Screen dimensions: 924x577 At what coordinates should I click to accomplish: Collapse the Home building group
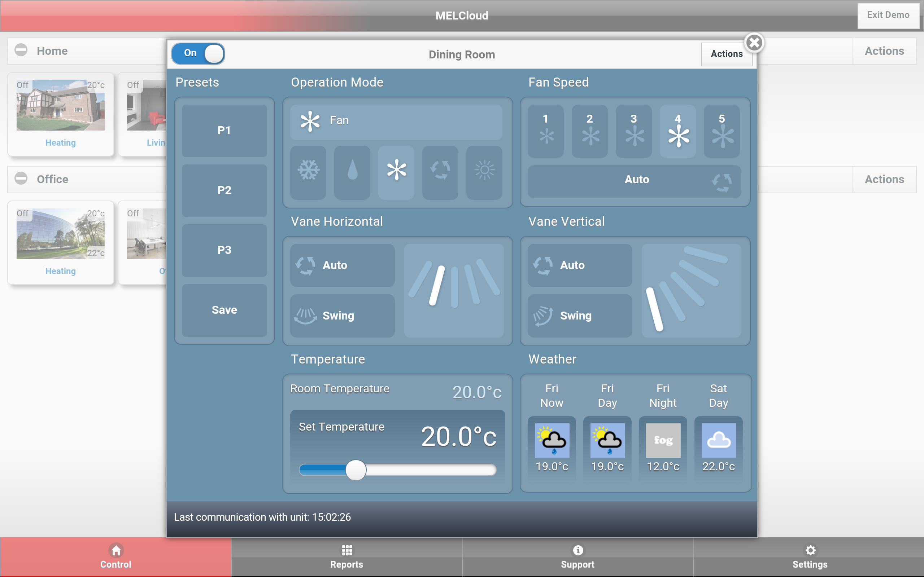(21, 50)
